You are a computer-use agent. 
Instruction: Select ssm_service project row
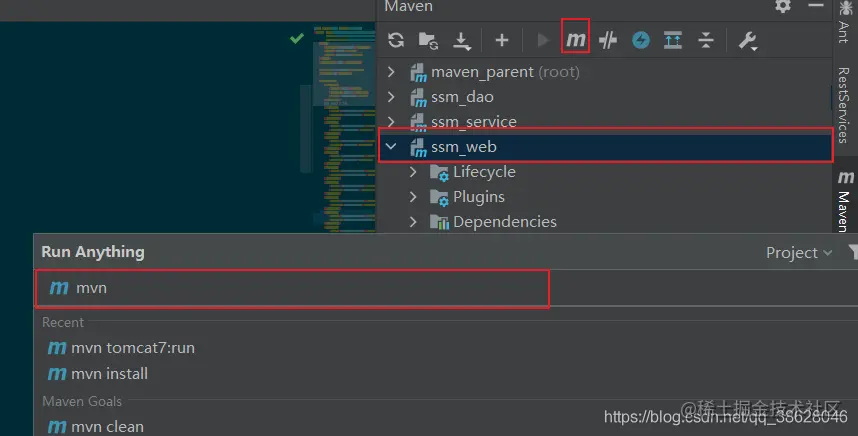[605, 121]
